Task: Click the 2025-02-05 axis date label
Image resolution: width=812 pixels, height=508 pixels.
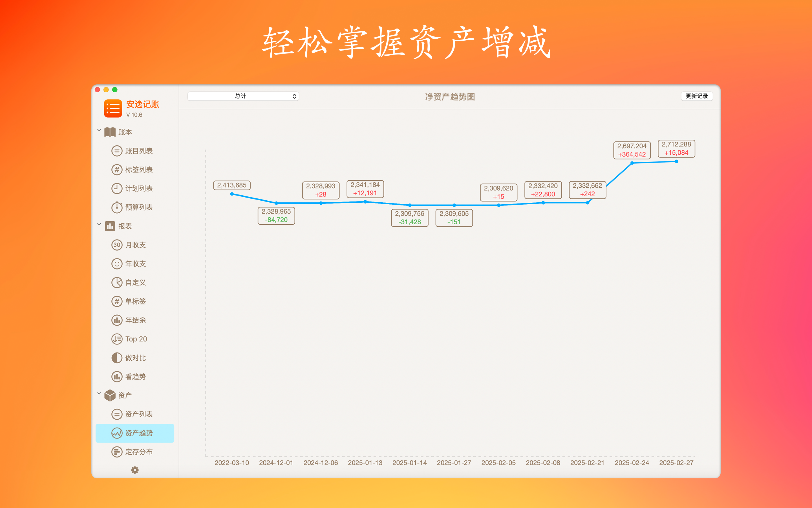Action: tap(498, 463)
